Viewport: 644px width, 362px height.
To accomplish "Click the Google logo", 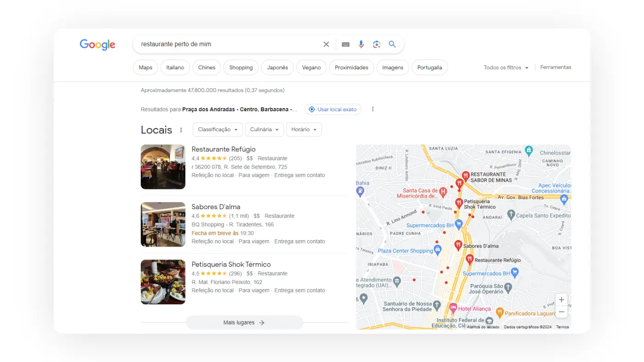I will pyautogui.click(x=97, y=44).
